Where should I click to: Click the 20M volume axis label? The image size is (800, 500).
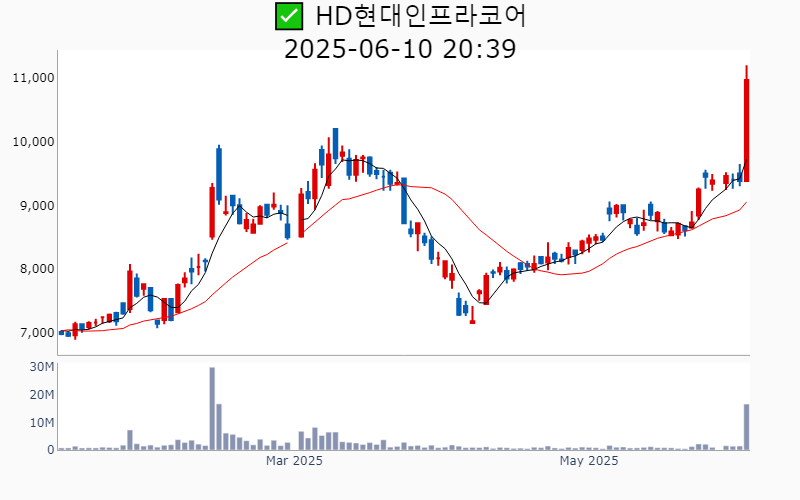42,395
